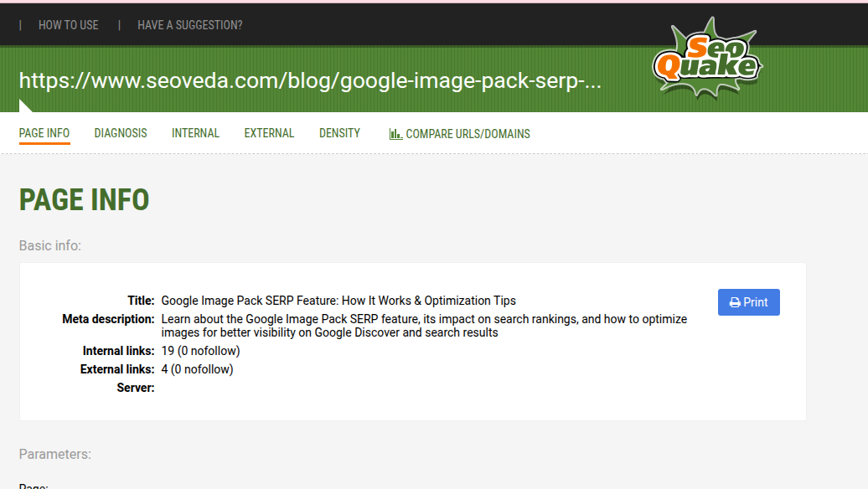Image resolution: width=868 pixels, height=489 pixels.
Task: Click the printer icon on the Print button
Action: (735, 302)
